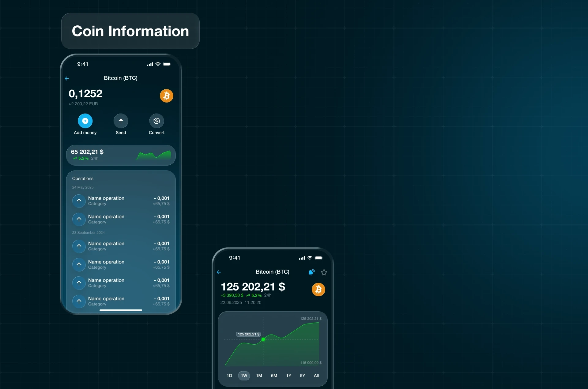Tap Bitcoin logo beside 125 202,21 $
Screen dimensions: 588x389
(x=318, y=289)
